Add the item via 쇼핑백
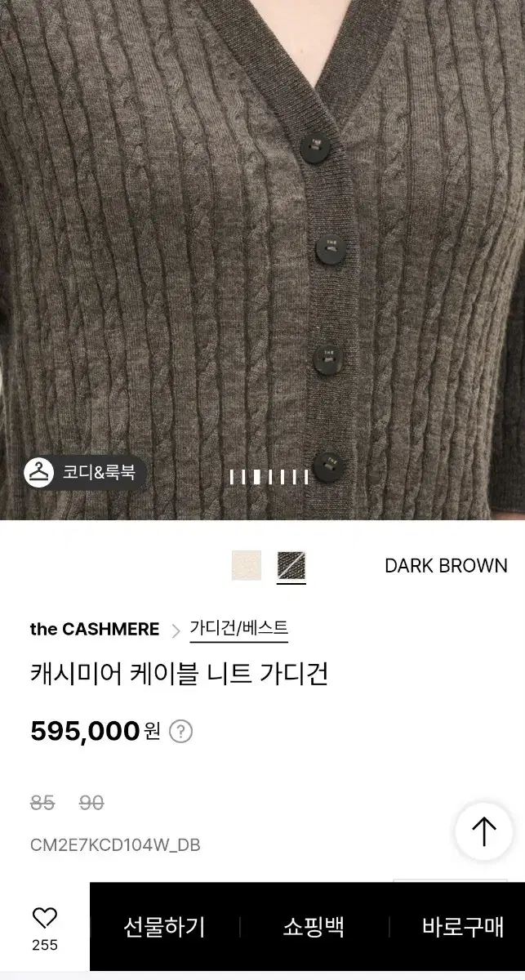 tap(314, 927)
